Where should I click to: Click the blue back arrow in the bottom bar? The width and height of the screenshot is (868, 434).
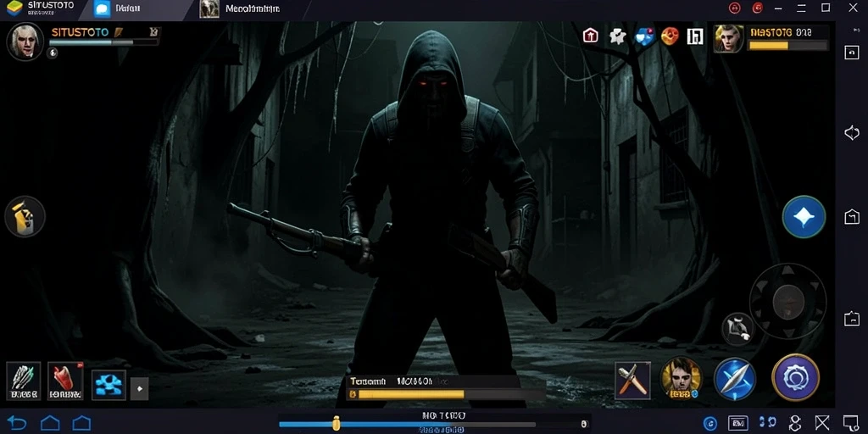point(17,424)
